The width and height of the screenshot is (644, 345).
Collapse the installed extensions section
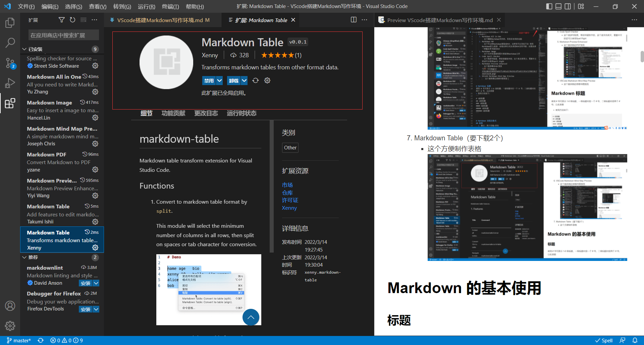24,49
